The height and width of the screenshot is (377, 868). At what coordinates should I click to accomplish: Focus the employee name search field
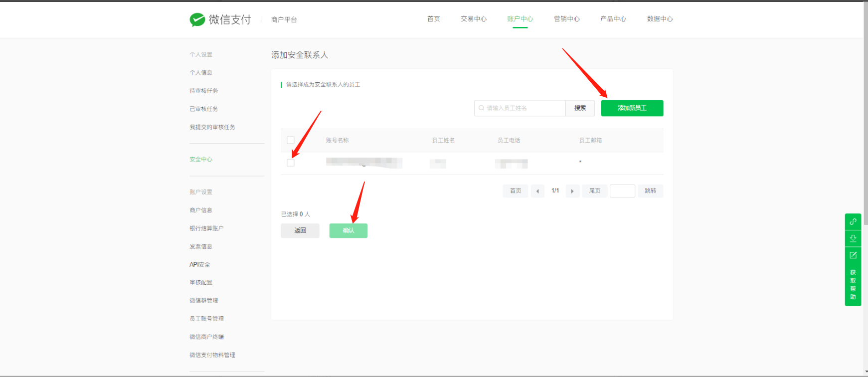pyautogui.click(x=523, y=108)
